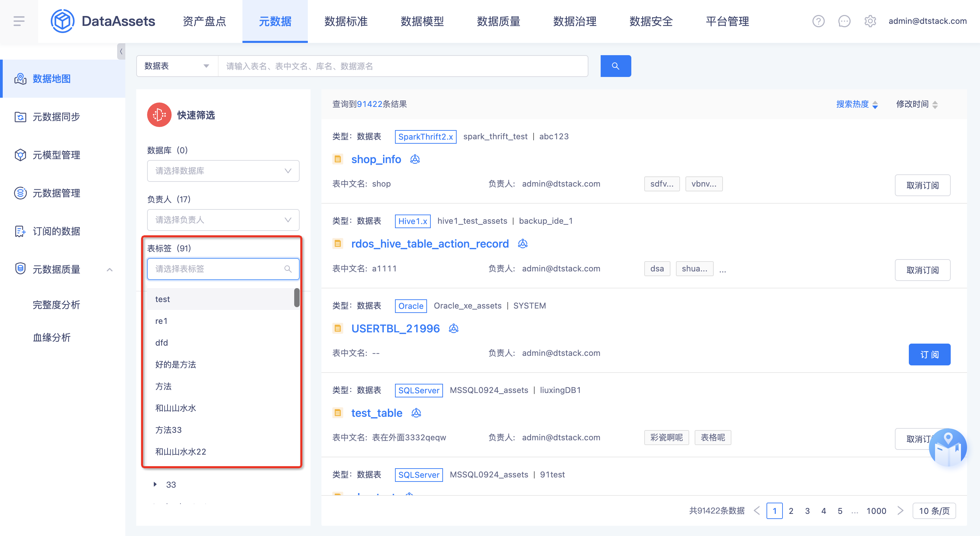
Task: Click table icon before rdos_hive_table_action_record
Action: point(337,243)
